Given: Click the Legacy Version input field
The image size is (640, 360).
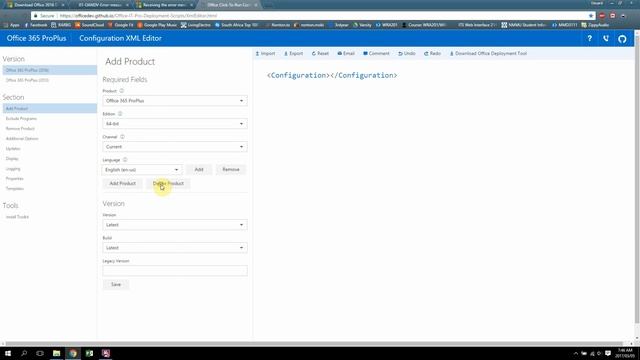Looking at the screenshot, I should (175, 271).
